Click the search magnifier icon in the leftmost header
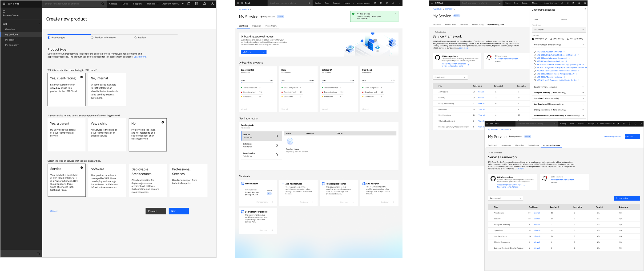 coord(102,4)
